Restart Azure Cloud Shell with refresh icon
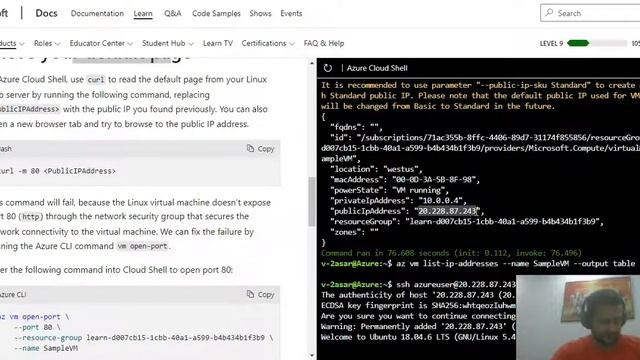Image resolution: width=640 pixels, height=360 pixels. point(328,68)
